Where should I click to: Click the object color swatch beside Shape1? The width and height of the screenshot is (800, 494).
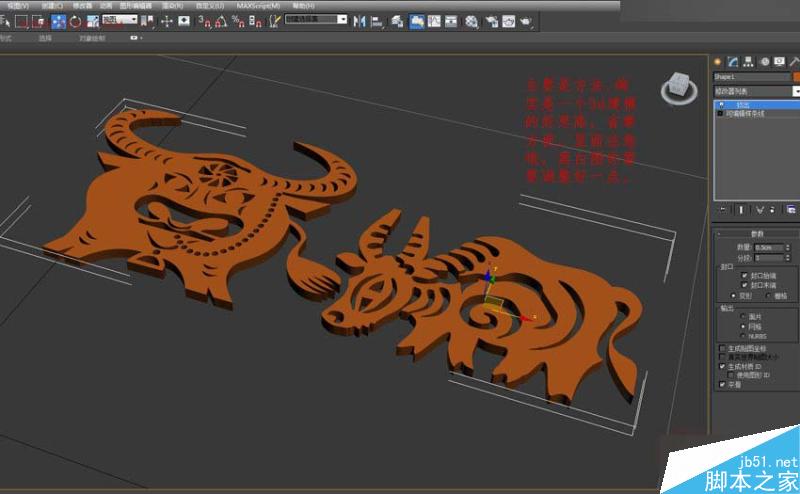point(794,76)
